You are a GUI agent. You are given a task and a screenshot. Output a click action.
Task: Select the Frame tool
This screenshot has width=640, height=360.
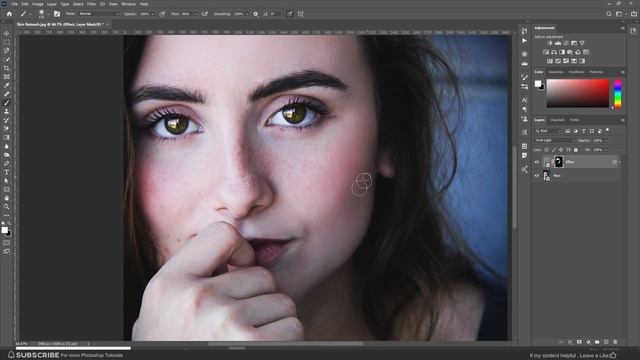7,77
